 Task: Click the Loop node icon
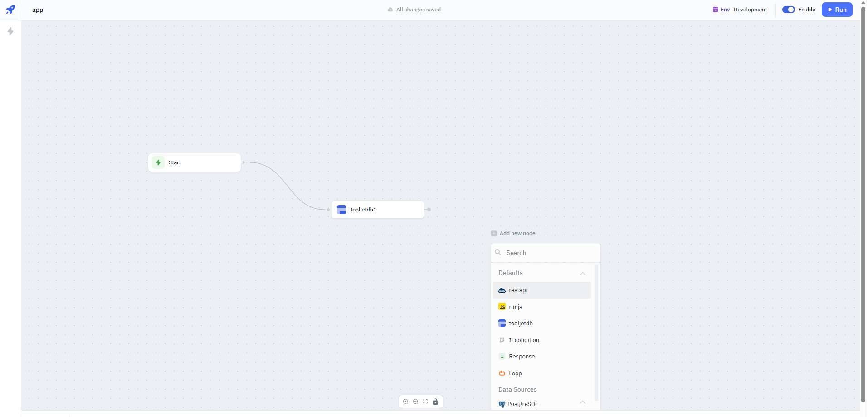(x=502, y=373)
